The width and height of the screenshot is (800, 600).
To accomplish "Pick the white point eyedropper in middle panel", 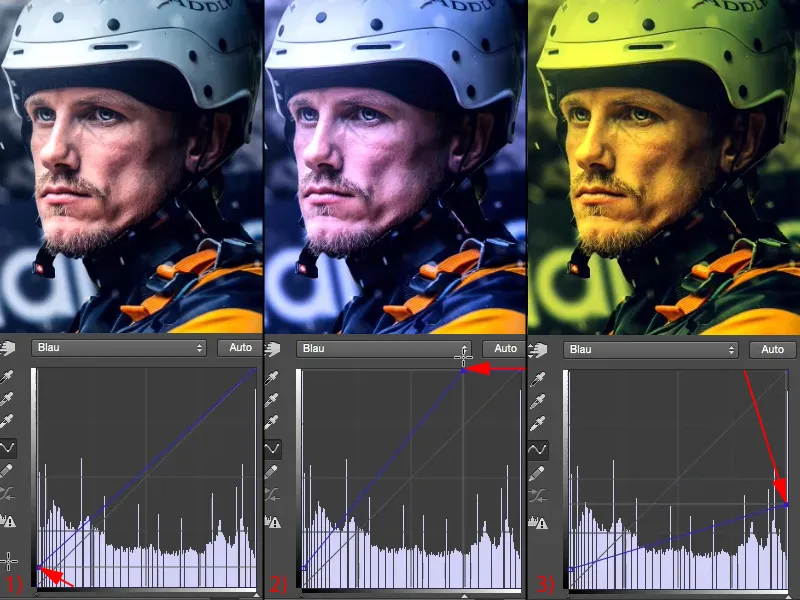I will [271, 421].
